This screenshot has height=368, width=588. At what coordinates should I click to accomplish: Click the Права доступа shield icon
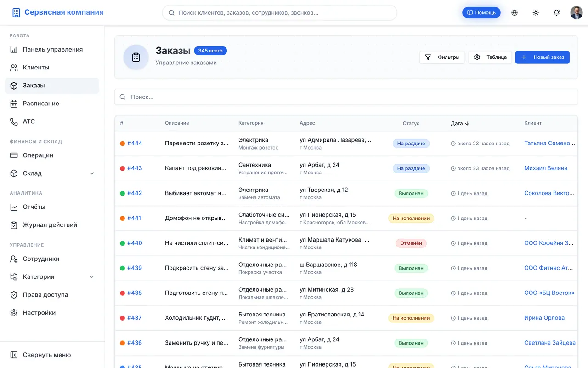(x=14, y=295)
